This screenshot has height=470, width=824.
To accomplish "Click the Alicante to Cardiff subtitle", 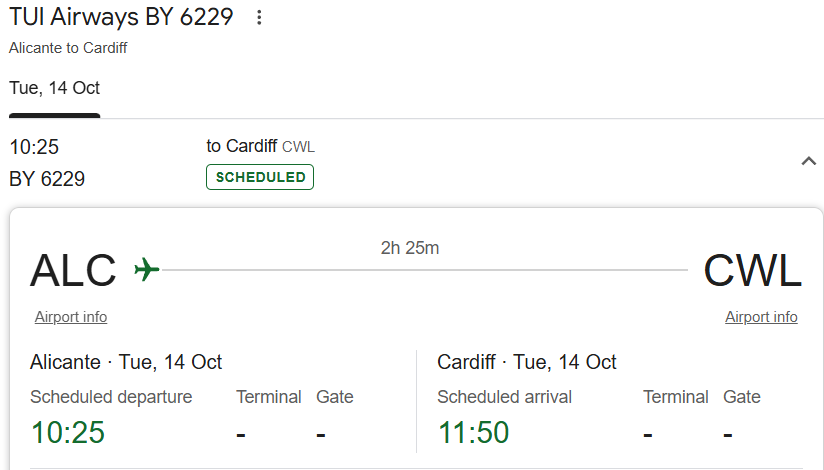I will point(68,48).
